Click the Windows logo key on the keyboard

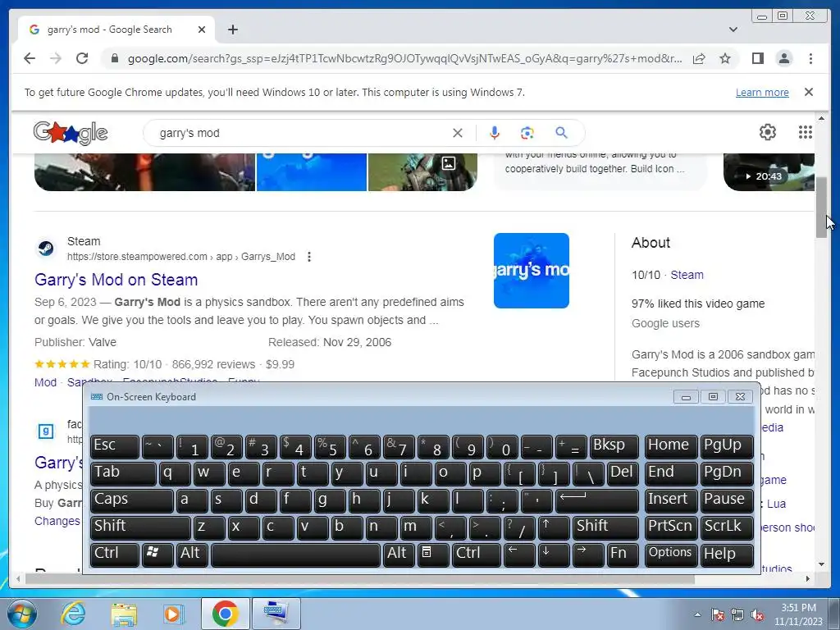pos(157,555)
